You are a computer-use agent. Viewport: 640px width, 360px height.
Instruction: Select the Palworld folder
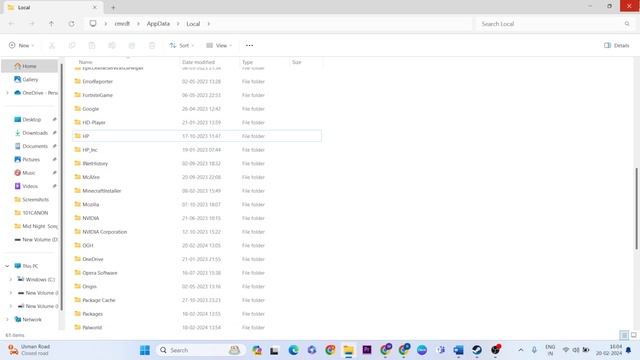pyautogui.click(x=197, y=328)
